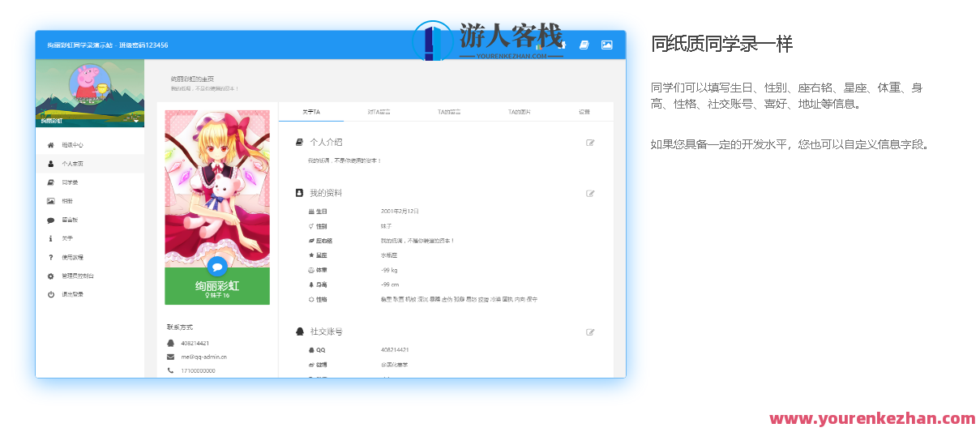Viewport: 980px width, 432px height.
Task: Switch to the TA的图片 tab
Action: [519, 112]
